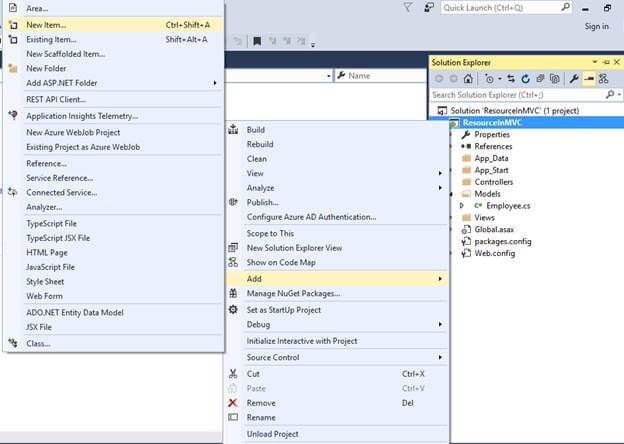Click the New Solution Explorer View icon
624x444 pixels.
coord(233,247)
